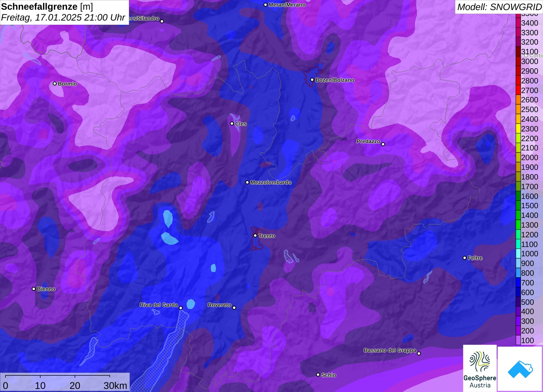The height and width of the screenshot is (392, 543).
Task: Click the scale bar ruler line
Action: pyautogui.click(x=57, y=376)
